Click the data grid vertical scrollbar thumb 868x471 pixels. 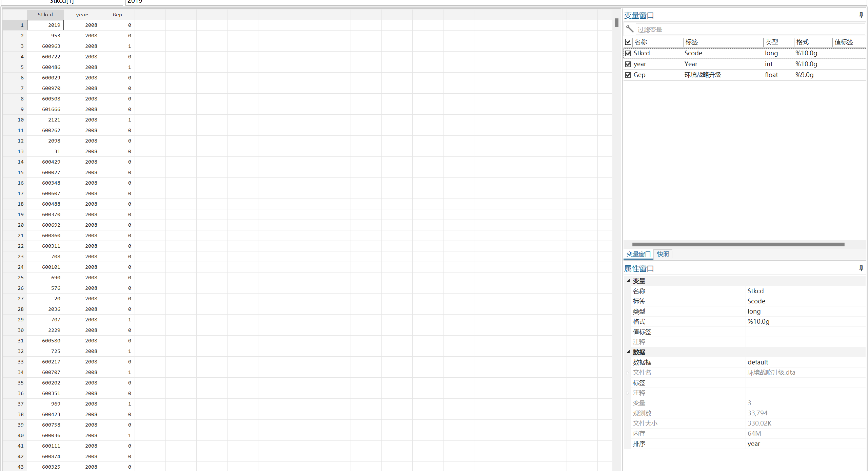tap(616, 23)
